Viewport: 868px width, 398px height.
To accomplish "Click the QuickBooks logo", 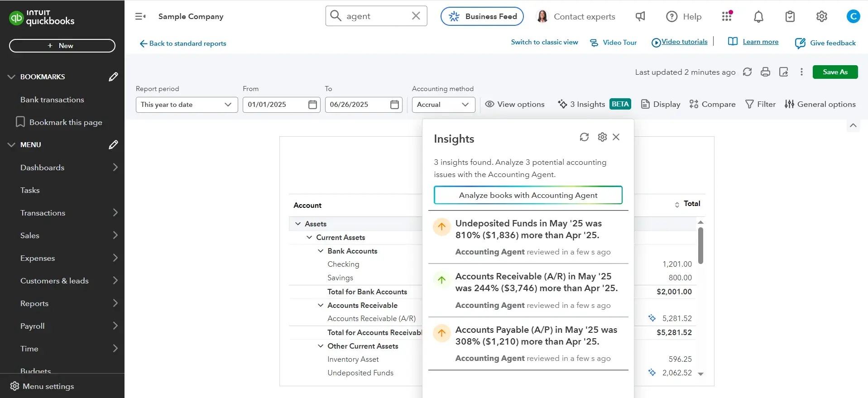I will coord(42,18).
